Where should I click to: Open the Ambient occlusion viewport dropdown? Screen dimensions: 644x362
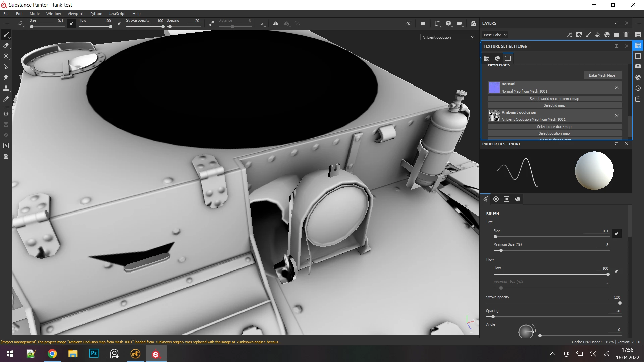[x=448, y=37]
